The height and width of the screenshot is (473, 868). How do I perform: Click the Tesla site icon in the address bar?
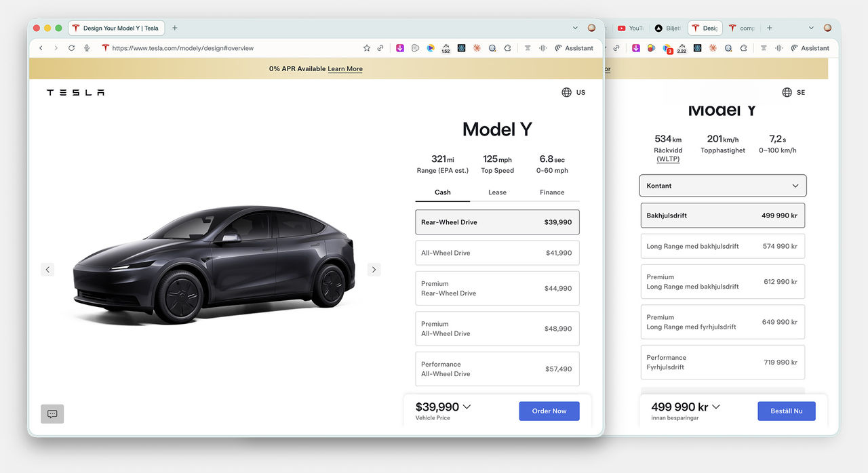[105, 48]
